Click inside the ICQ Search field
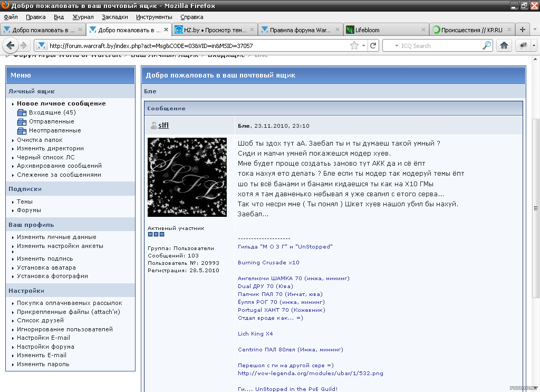The width and height of the screenshot is (540, 392). pos(438,46)
